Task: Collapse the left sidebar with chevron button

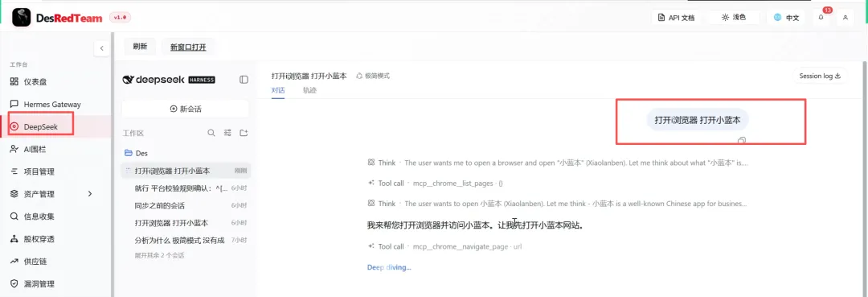Action: (x=101, y=49)
